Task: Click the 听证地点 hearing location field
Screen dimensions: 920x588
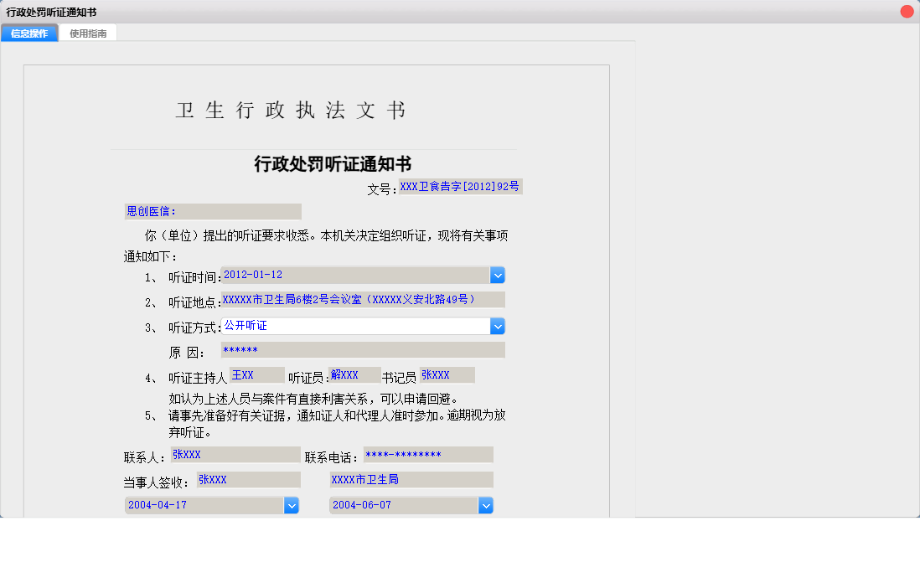Action: pyautogui.click(x=364, y=299)
